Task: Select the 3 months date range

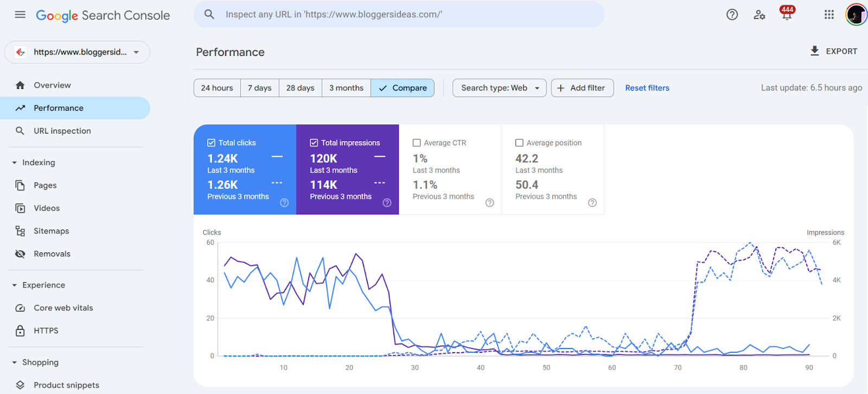Action: click(347, 88)
